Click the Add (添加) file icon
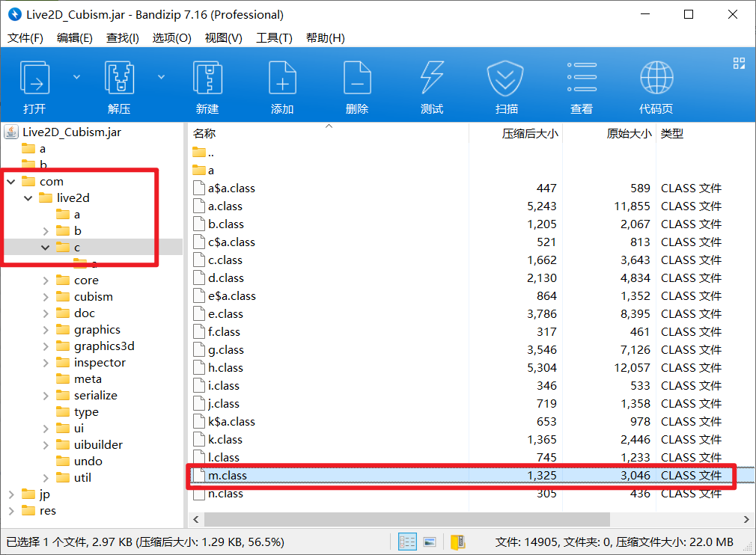The image size is (756, 555). [282, 78]
